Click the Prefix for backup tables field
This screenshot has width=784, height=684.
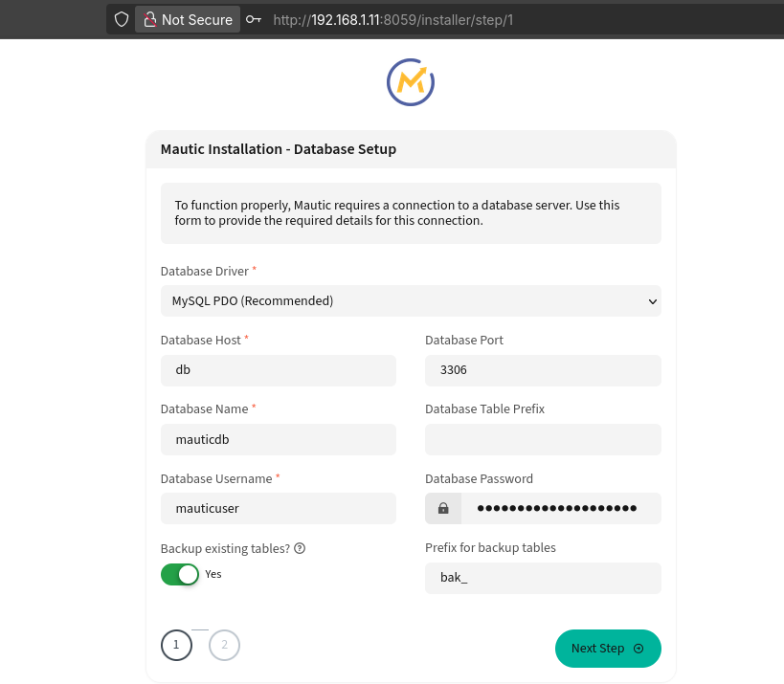[543, 578]
